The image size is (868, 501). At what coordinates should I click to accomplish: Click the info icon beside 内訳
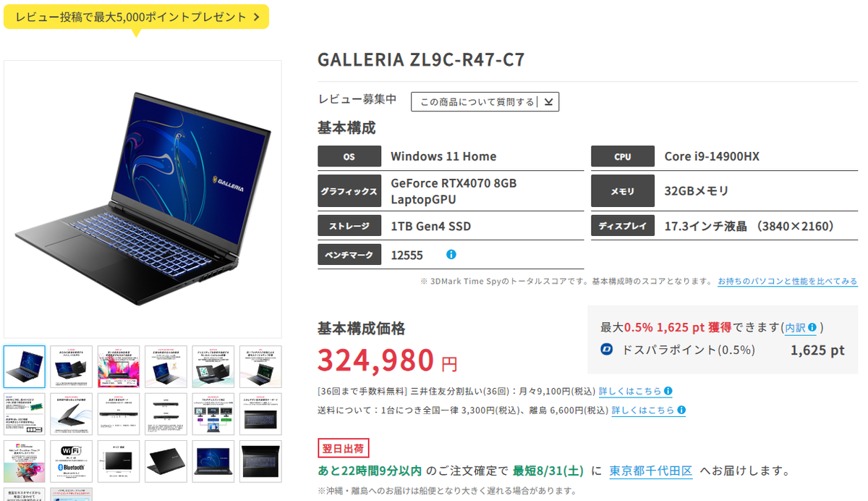pyautogui.click(x=812, y=327)
